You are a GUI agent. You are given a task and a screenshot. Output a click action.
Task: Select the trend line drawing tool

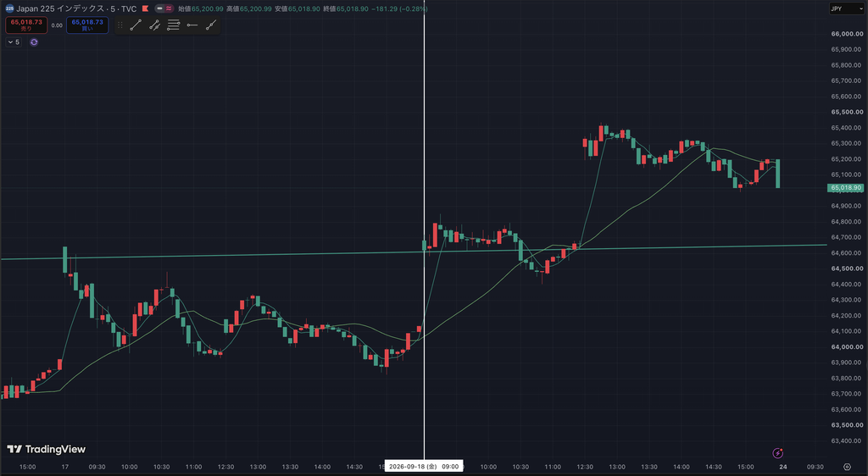136,25
